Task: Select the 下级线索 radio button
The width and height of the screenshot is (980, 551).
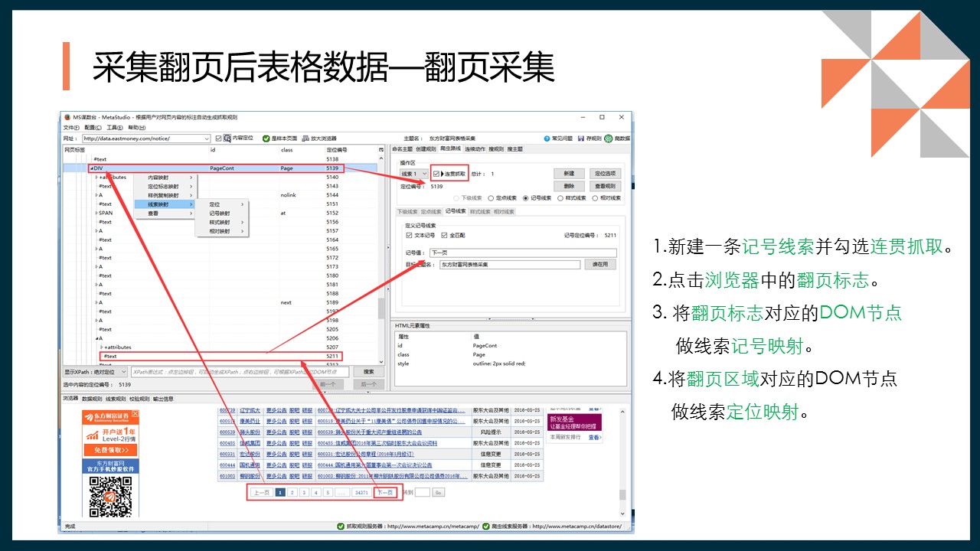Action: tap(456, 198)
